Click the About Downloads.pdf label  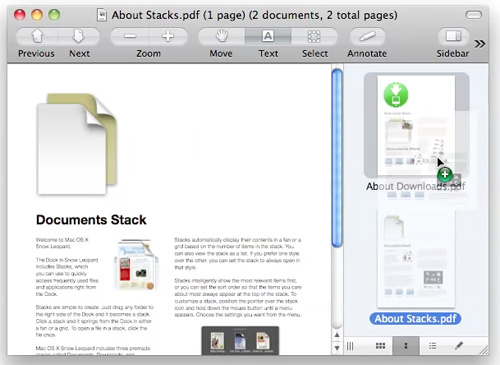click(415, 186)
